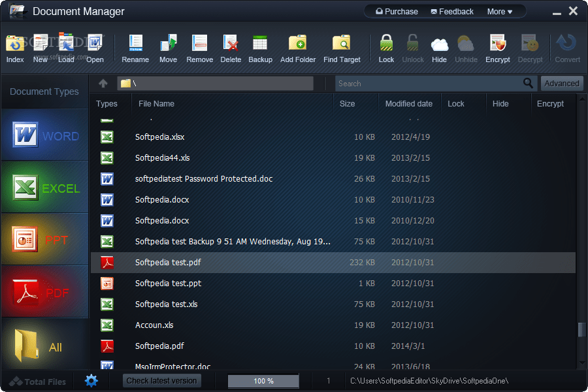Sort by File Name column header
588x392 pixels.
coord(156,103)
